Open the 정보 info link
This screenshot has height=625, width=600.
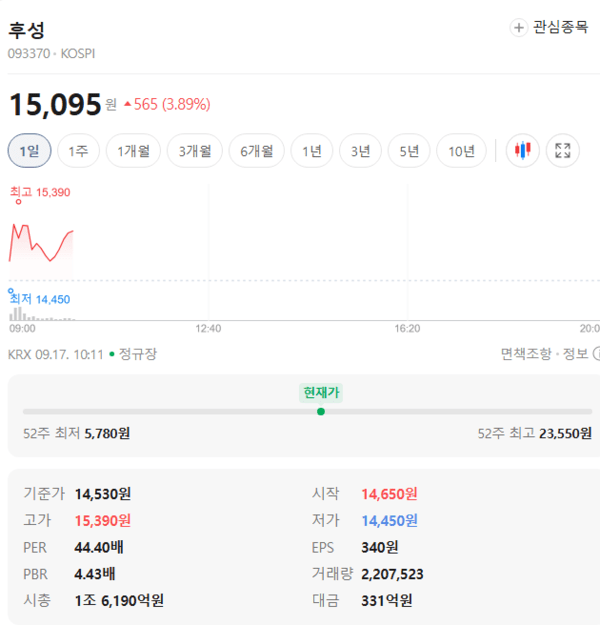(x=575, y=354)
